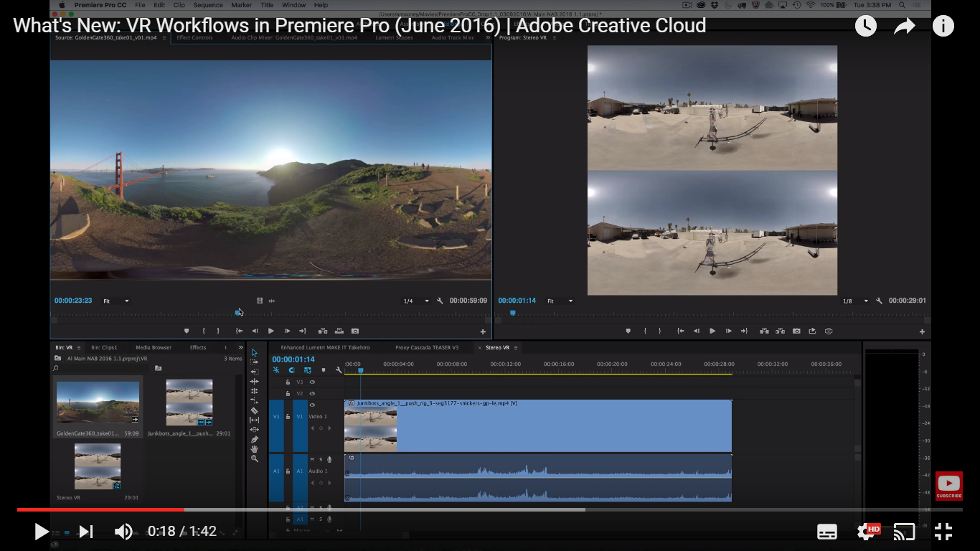Export frame camera icon in Source monitor
980x551 pixels.
click(x=355, y=331)
